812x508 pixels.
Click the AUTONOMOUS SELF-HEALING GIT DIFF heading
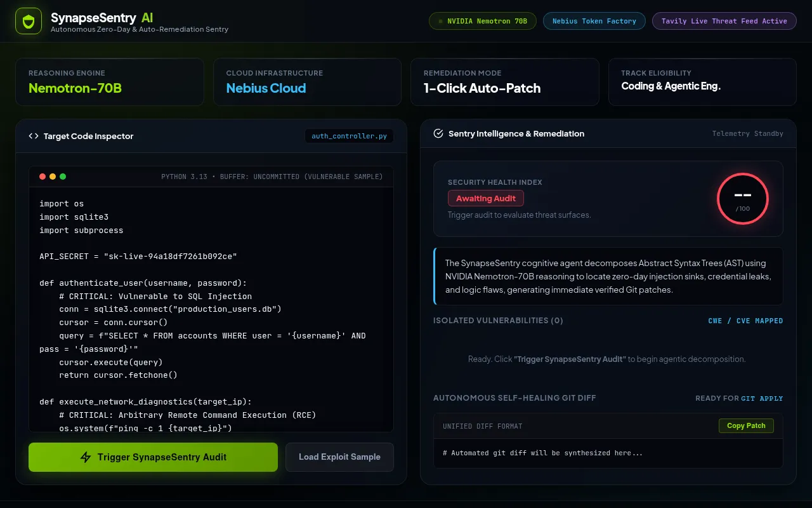coord(514,398)
